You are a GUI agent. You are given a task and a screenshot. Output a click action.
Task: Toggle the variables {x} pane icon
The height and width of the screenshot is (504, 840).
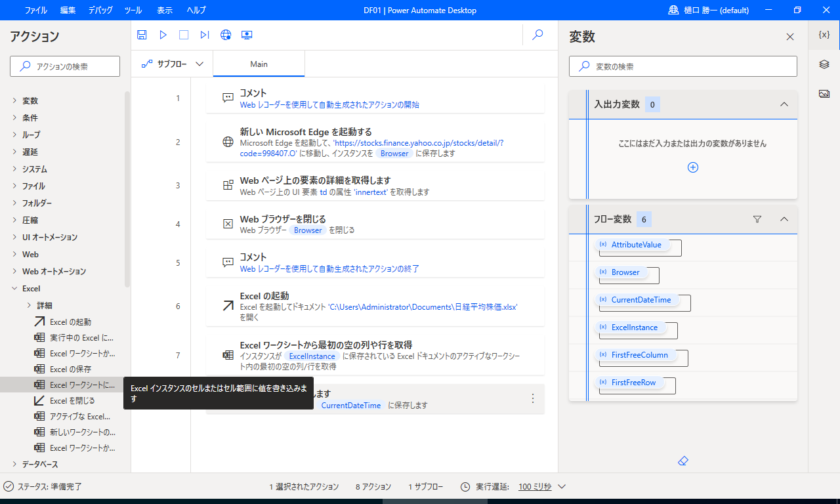tap(824, 35)
